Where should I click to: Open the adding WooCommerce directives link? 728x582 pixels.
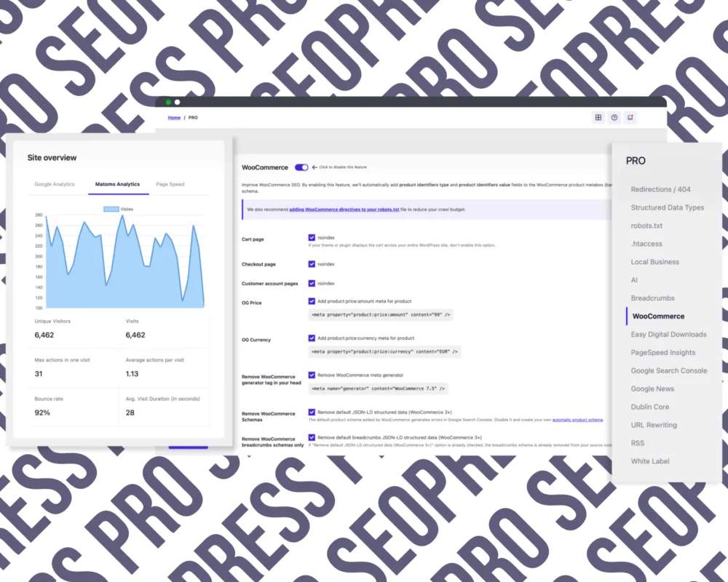click(x=344, y=210)
